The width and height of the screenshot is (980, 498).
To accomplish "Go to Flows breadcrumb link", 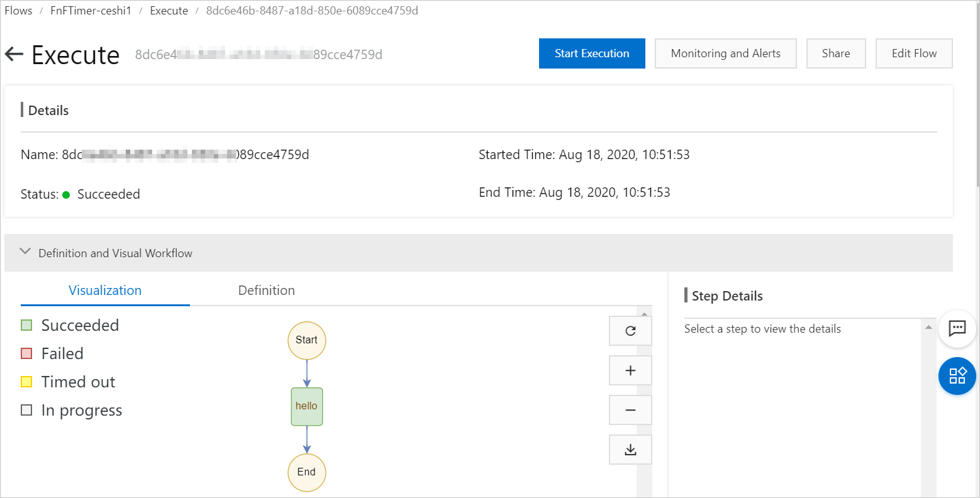I will click(18, 11).
